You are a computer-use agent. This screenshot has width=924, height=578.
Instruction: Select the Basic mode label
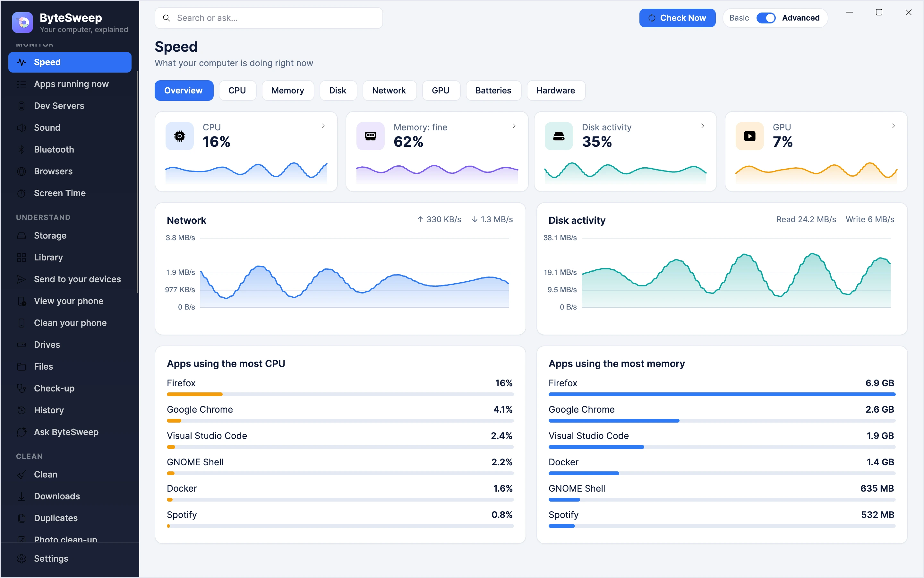739,18
